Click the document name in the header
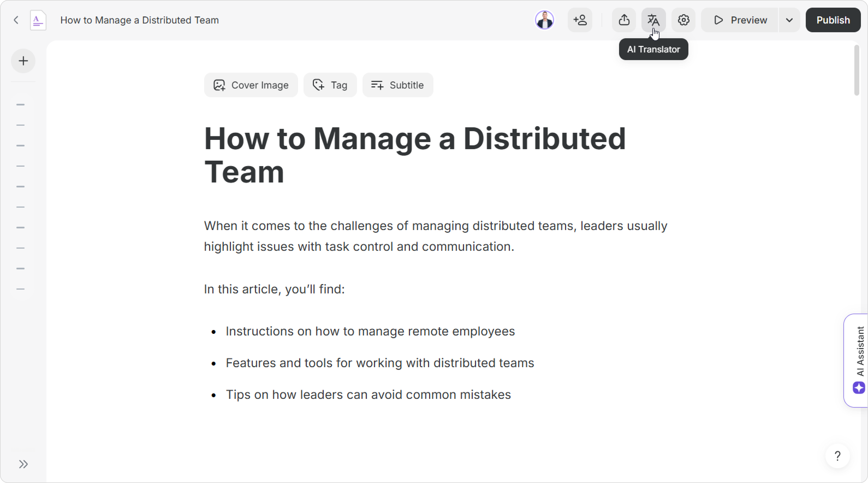The width and height of the screenshot is (868, 483). (139, 20)
